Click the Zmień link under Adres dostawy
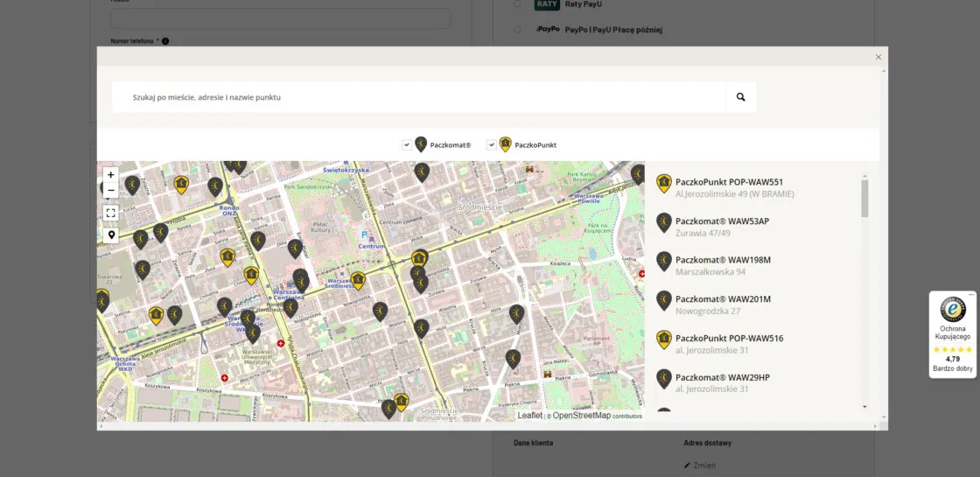This screenshot has height=477, width=980. click(703, 465)
